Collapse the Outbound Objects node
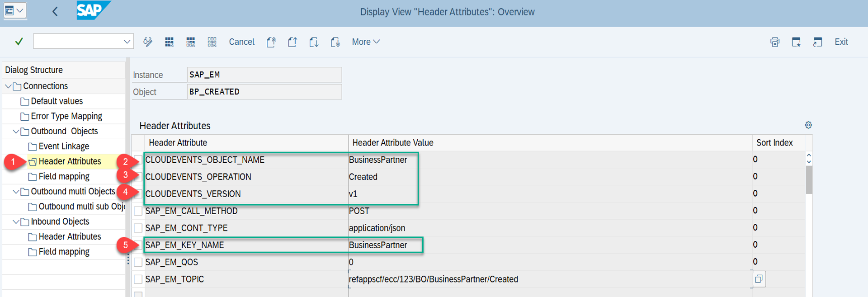Image resolution: width=868 pixels, height=297 pixels. [16, 131]
